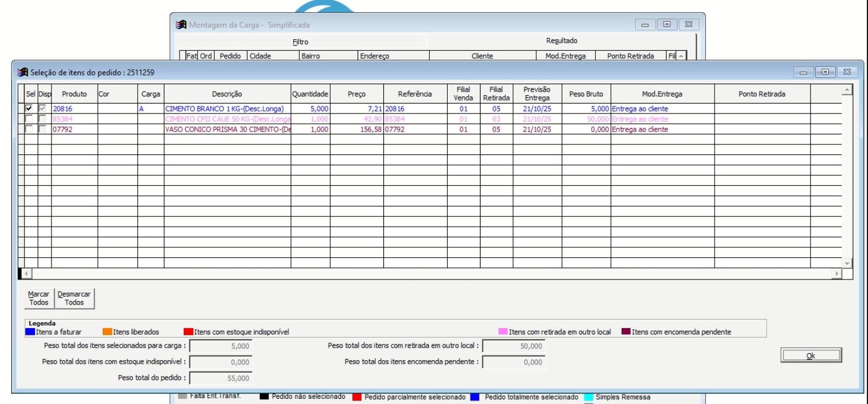Viewport: 868px width, 404px height.
Task: Click the Descrição column header
Action: click(227, 94)
